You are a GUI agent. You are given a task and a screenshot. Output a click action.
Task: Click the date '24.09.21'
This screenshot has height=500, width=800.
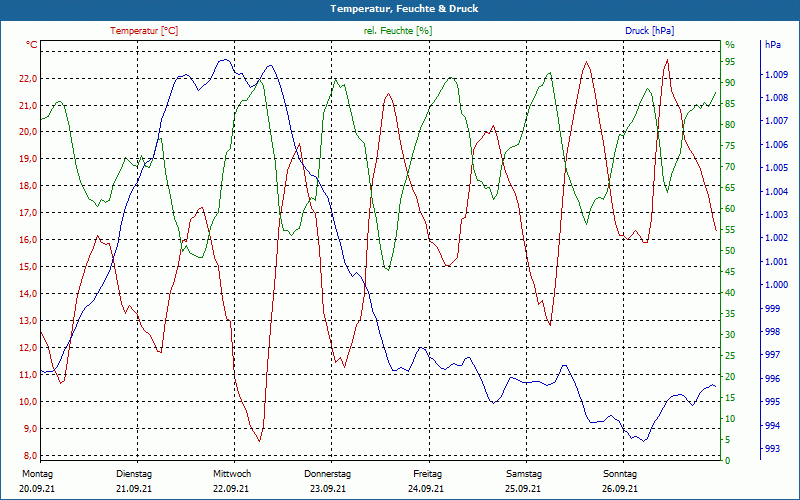[426, 489]
